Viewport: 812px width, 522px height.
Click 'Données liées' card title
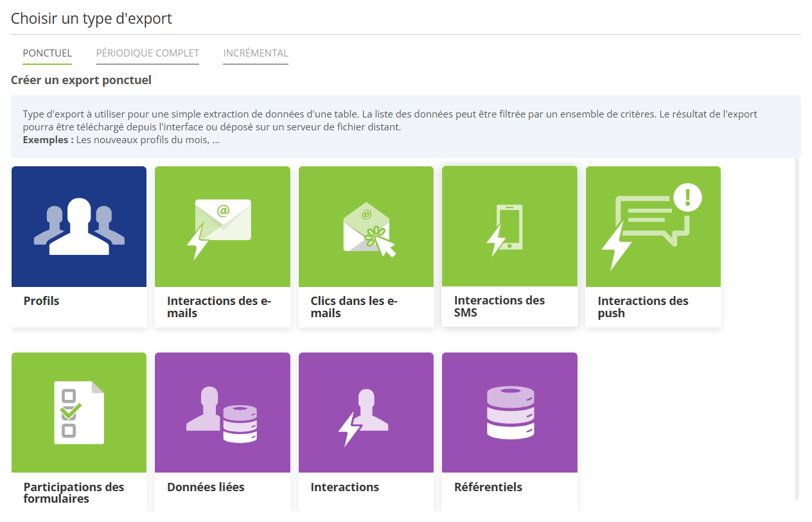click(x=206, y=487)
